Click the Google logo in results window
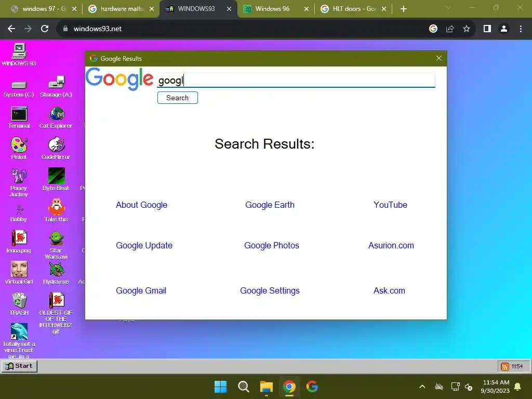Image resolution: width=532 pixels, height=399 pixels. coord(119,79)
